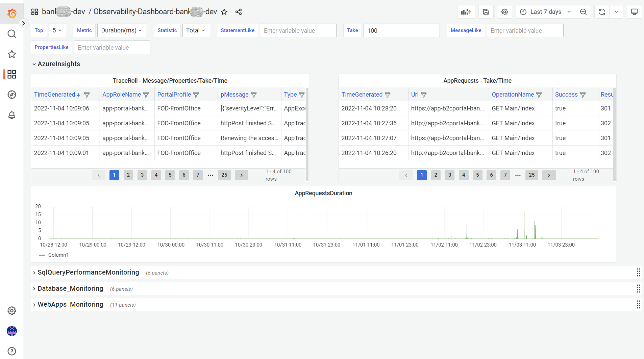644x359 pixels.
Task: Share the dashboard
Action: (239, 12)
